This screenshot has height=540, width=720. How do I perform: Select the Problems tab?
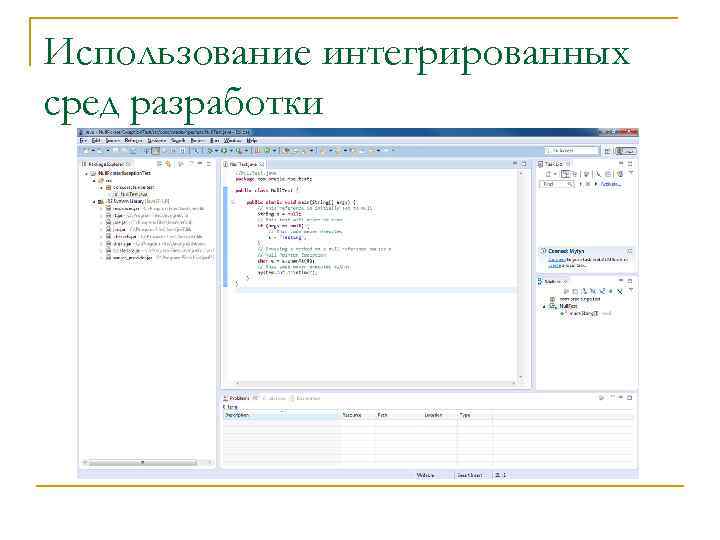point(239,398)
